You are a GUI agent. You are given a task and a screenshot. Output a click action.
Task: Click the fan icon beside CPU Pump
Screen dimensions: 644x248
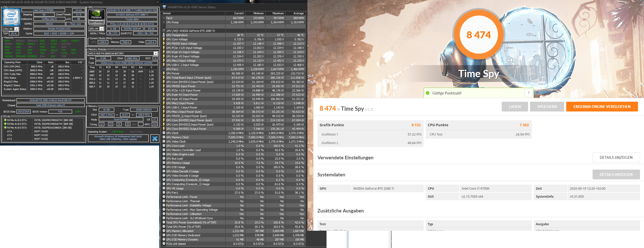(x=164, y=22)
